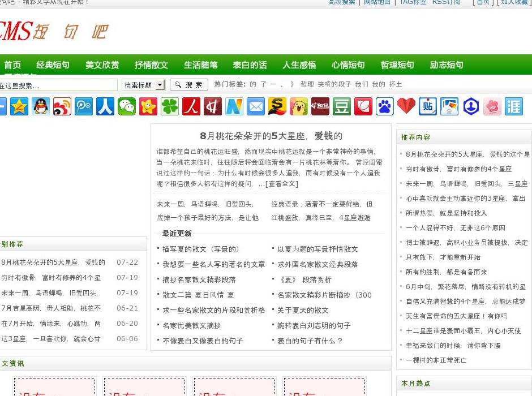This screenshot has width=532, height=396.
Task: Go to 励志短句 section
Action: point(447,64)
